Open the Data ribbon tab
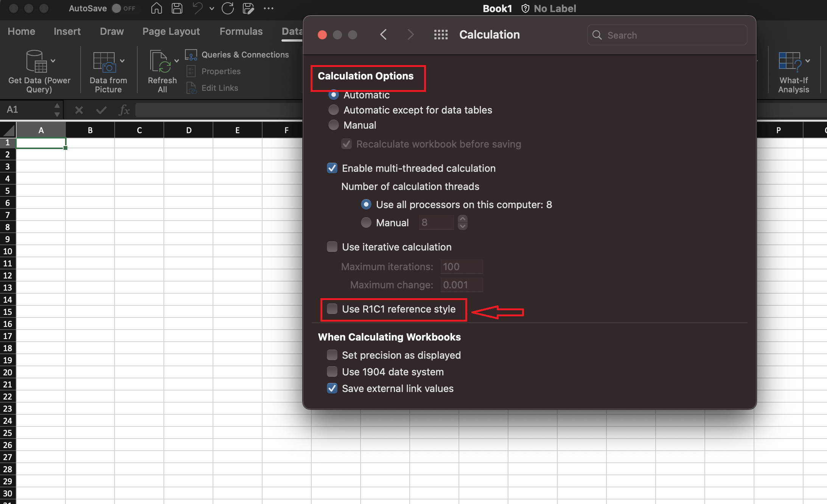Screen dimensions: 827x504 tap(292, 31)
